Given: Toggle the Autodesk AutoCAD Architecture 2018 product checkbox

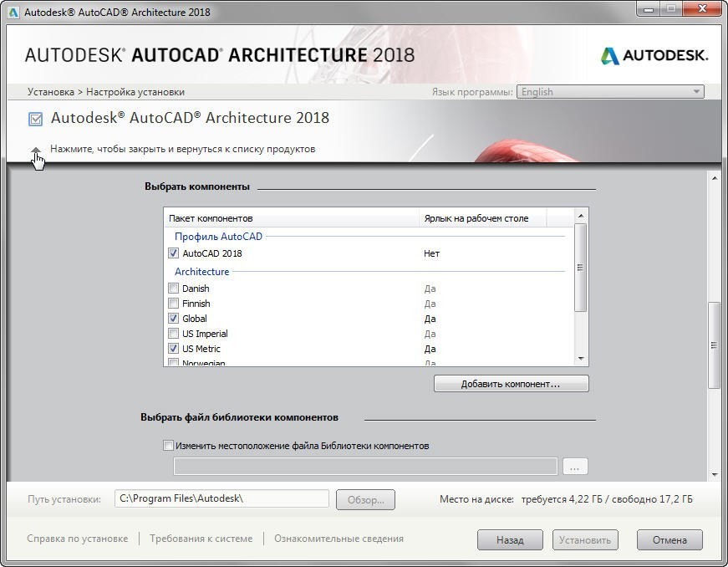Looking at the screenshot, I should click(35, 119).
